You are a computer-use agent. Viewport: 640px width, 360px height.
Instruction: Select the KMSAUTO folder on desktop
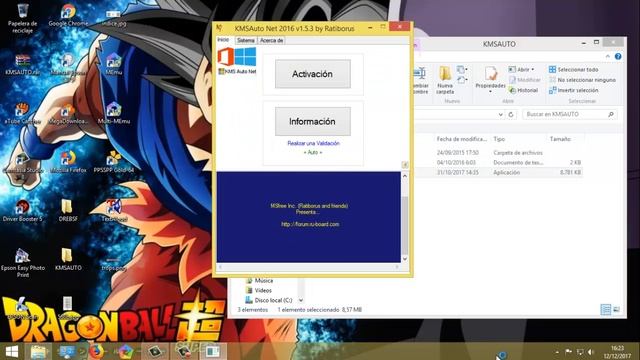click(x=68, y=260)
